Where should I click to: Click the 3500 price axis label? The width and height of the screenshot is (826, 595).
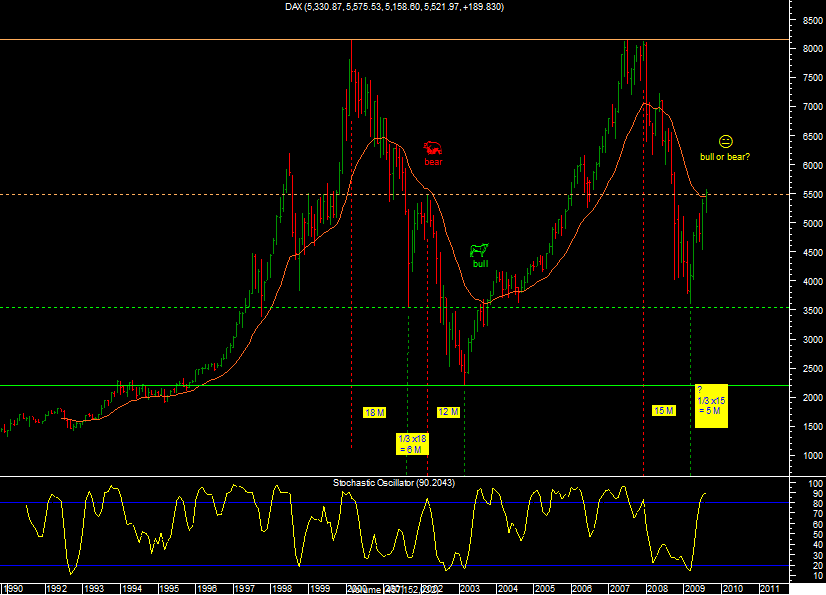point(813,311)
